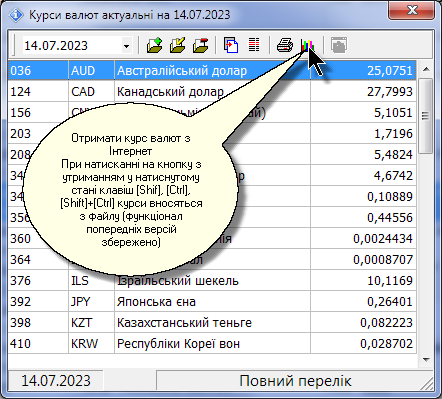Open the date dropdown arrow next to 14.07.2023
Viewport: 442px width, 399px height.
tap(126, 46)
